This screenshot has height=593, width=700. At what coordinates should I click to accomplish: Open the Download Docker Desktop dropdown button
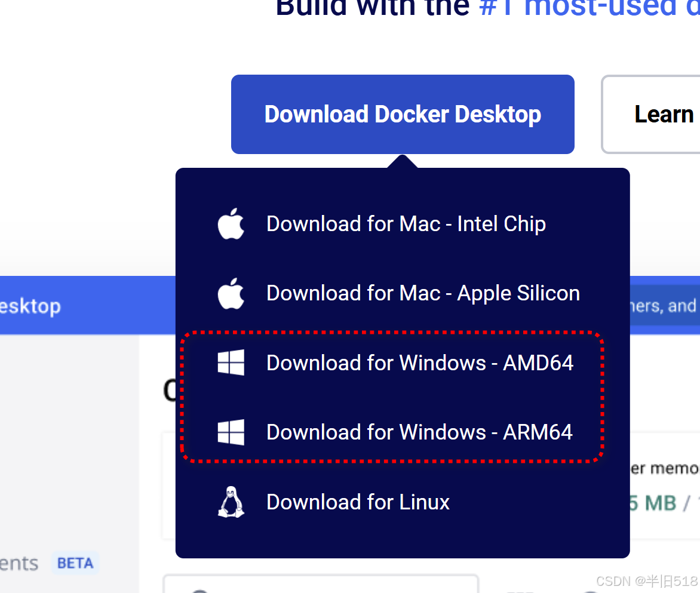[403, 114]
